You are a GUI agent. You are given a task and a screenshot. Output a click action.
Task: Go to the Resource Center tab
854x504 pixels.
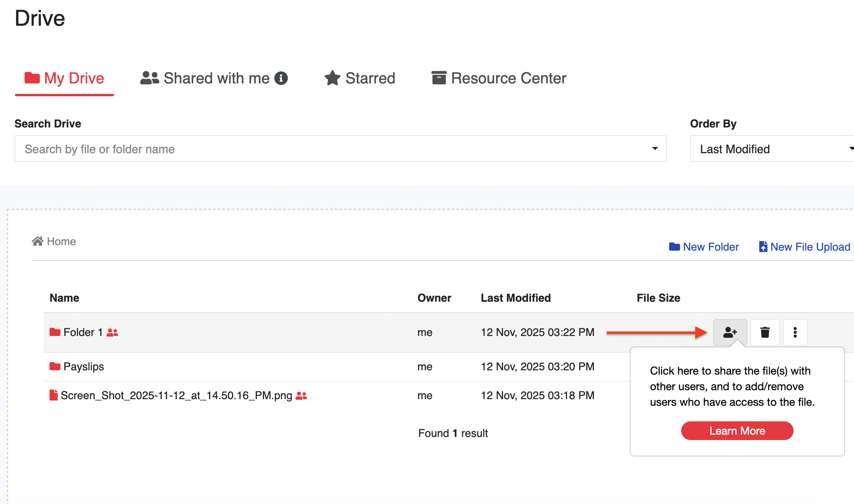(x=499, y=78)
